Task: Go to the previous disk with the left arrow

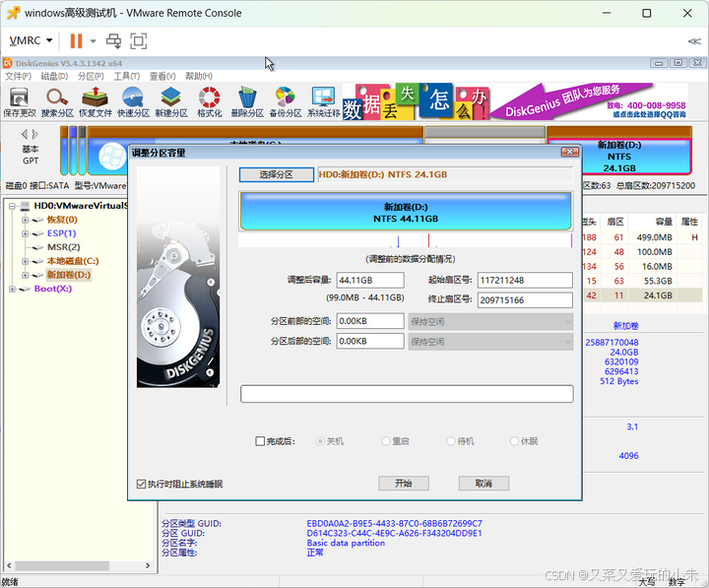Action: pos(25,134)
